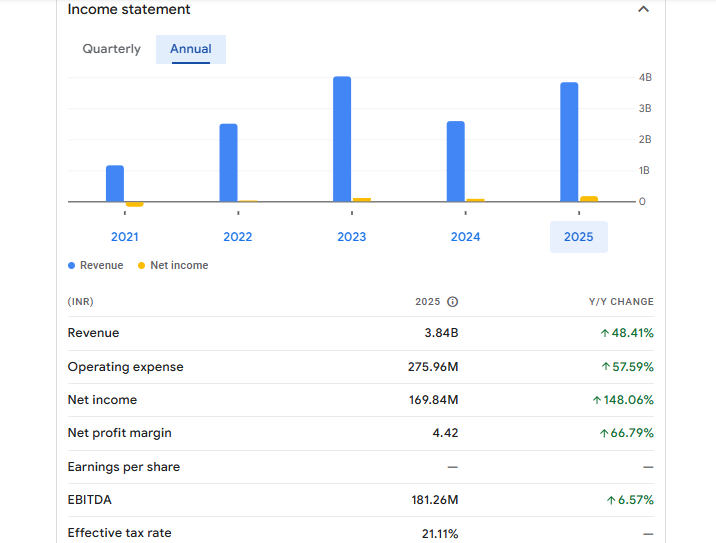Viewport: 716px width, 543px height.
Task: Click the Operating expense row label
Action: pyautogui.click(x=126, y=367)
